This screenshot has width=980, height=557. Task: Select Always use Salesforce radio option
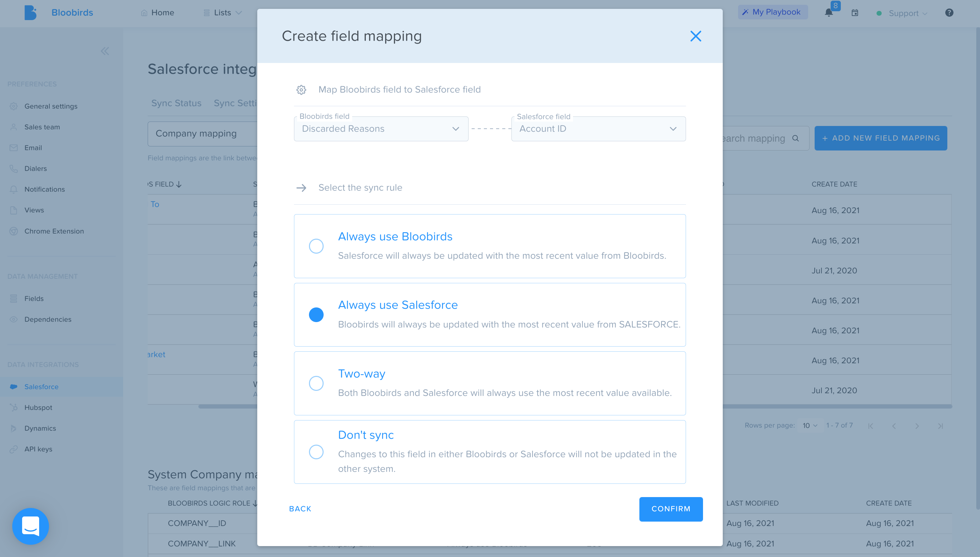316,315
